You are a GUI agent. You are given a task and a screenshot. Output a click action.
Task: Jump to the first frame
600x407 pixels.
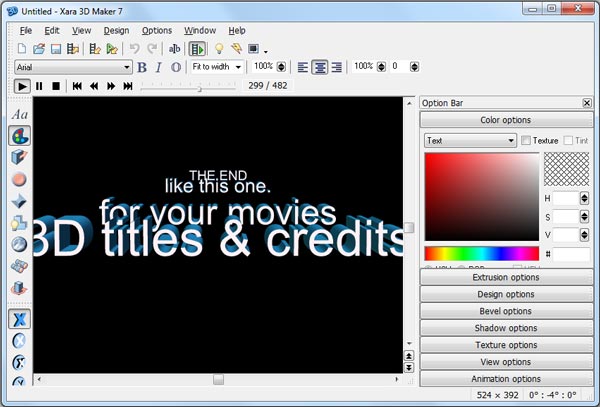(77, 86)
